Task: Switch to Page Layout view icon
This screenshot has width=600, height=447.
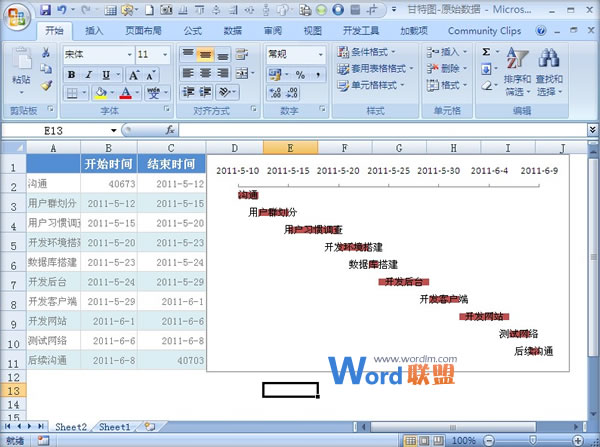Action: point(424,441)
